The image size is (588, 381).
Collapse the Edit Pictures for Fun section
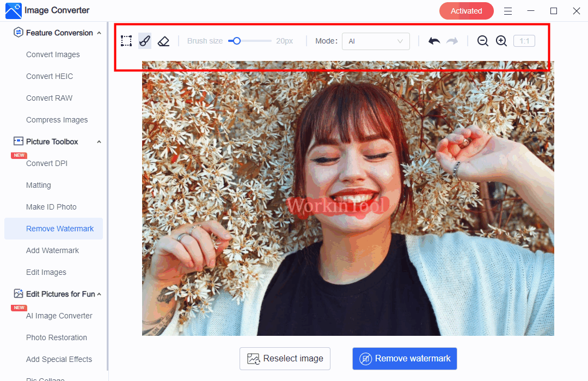(x=99, y=294)
